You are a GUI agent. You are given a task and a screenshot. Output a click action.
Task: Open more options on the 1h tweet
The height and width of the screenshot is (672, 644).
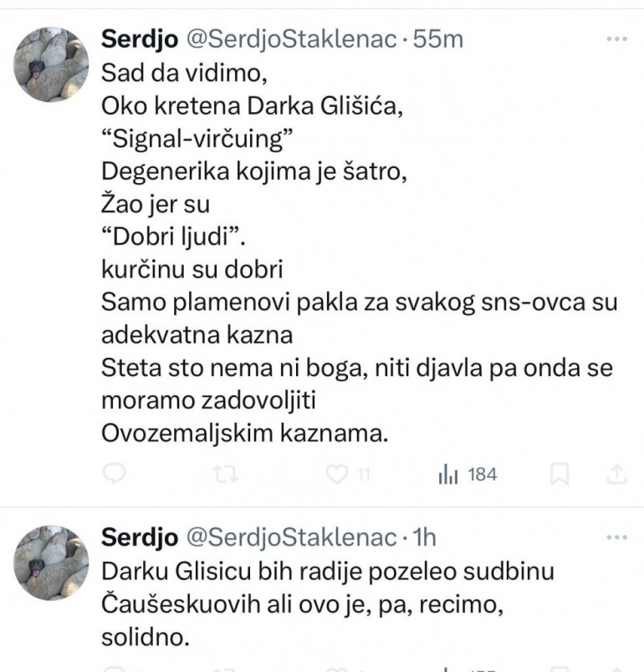click(x=616, y=536)
